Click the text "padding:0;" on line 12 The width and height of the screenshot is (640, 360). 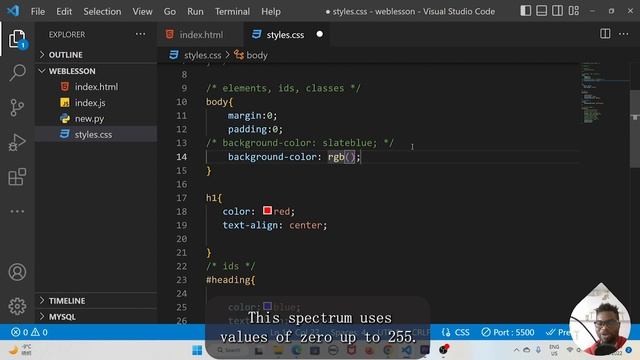255,129
